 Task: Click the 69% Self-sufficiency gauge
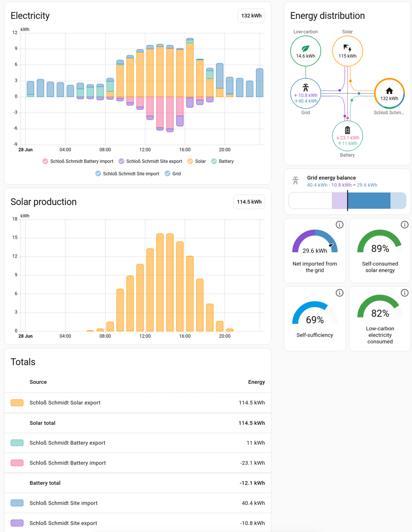[x=315, y=313]
